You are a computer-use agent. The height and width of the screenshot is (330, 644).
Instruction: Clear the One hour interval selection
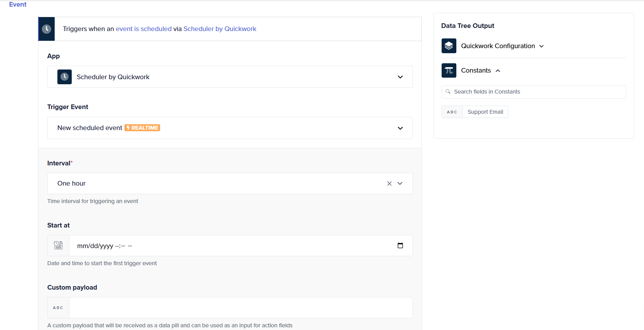pos(389,183)
